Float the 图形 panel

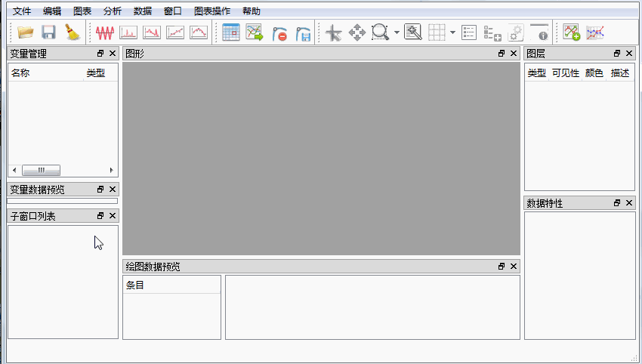click(502, 53)
